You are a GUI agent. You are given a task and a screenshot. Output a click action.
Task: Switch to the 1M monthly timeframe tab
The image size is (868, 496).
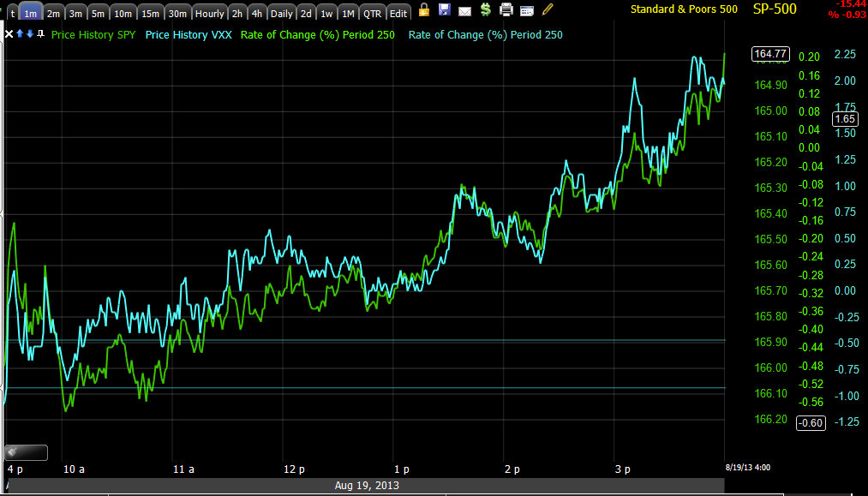(348, 14)
